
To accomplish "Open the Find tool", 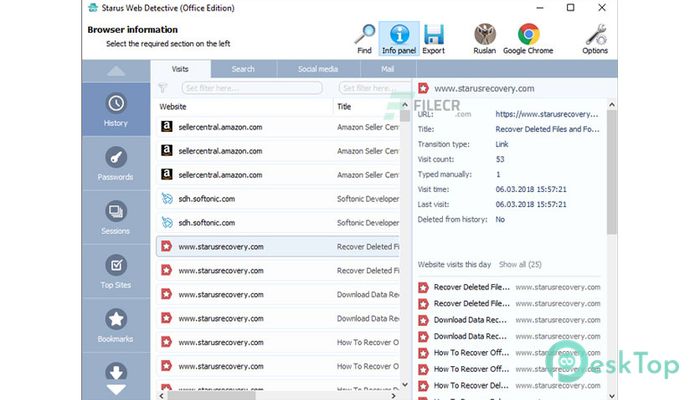I will [x=365, y=39].
